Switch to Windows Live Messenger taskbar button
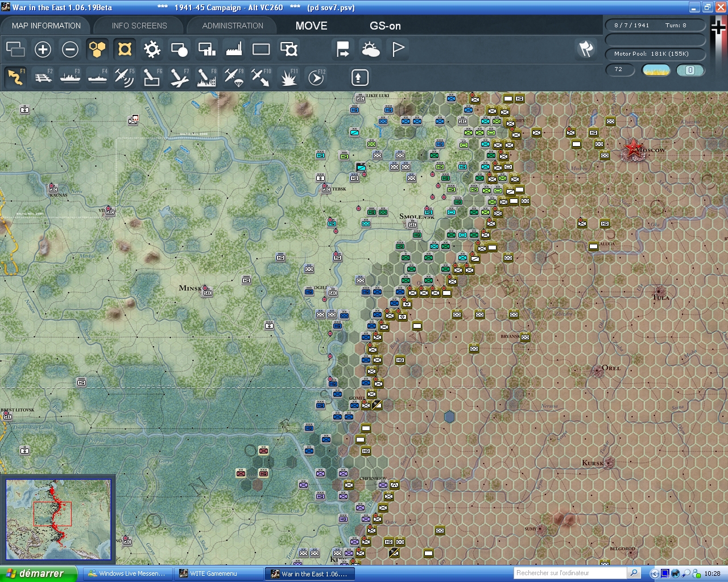 click(127, 573)
